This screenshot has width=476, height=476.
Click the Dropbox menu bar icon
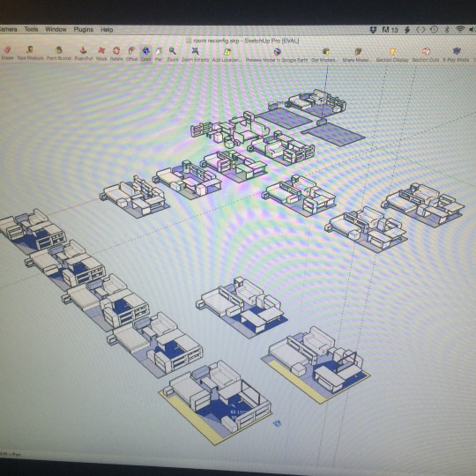point(373,30)
